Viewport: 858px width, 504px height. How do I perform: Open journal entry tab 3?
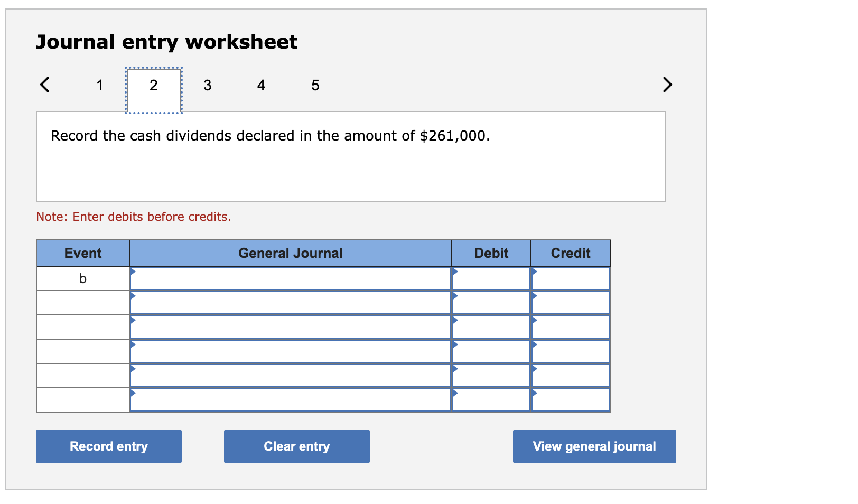[x=208, y=85]
